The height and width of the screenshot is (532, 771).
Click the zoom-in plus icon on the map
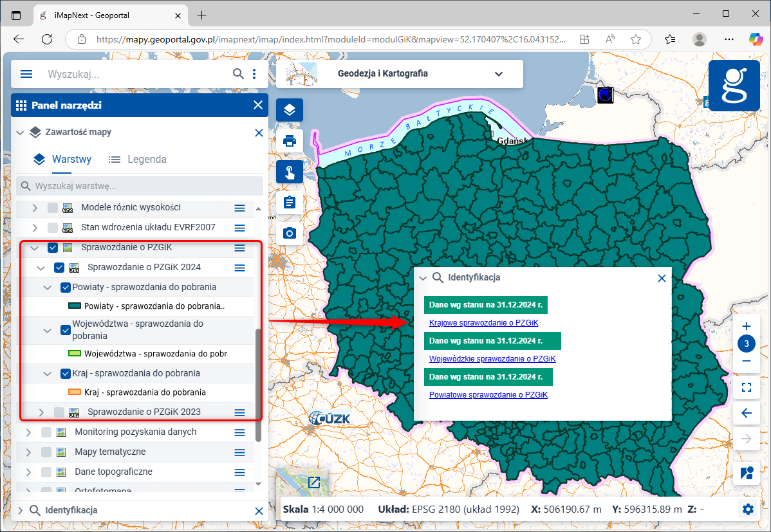click(746, 326)
